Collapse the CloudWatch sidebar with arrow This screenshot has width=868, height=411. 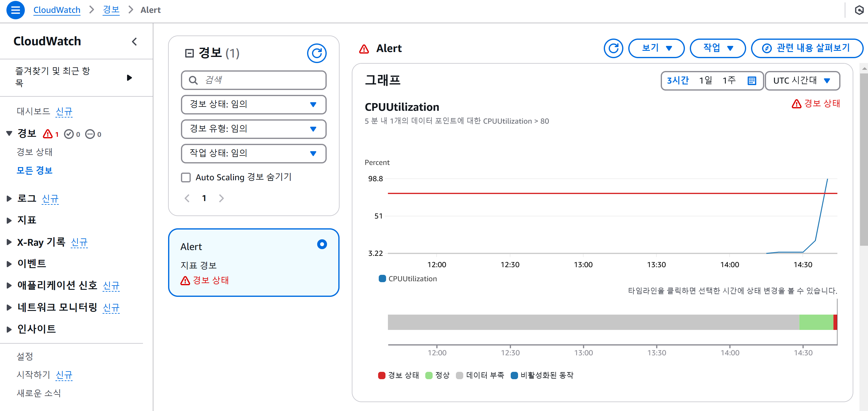[x=134, y=42]
